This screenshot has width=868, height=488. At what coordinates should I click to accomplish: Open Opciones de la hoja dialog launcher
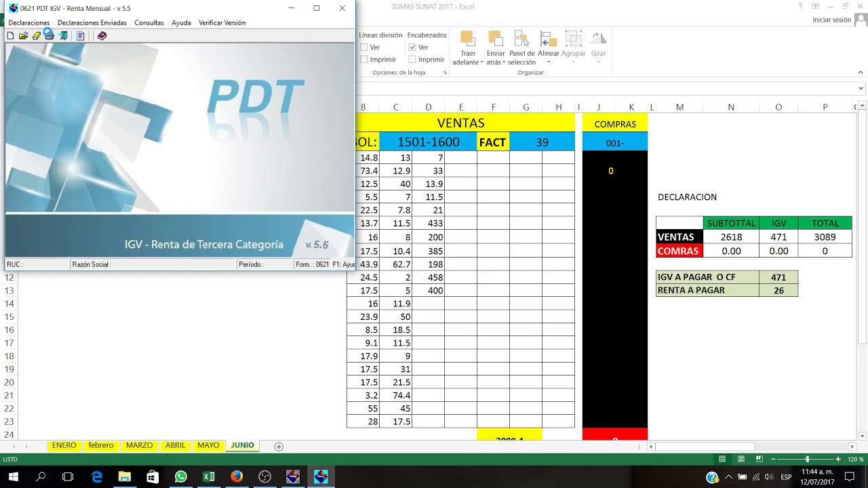coord(445,73)
